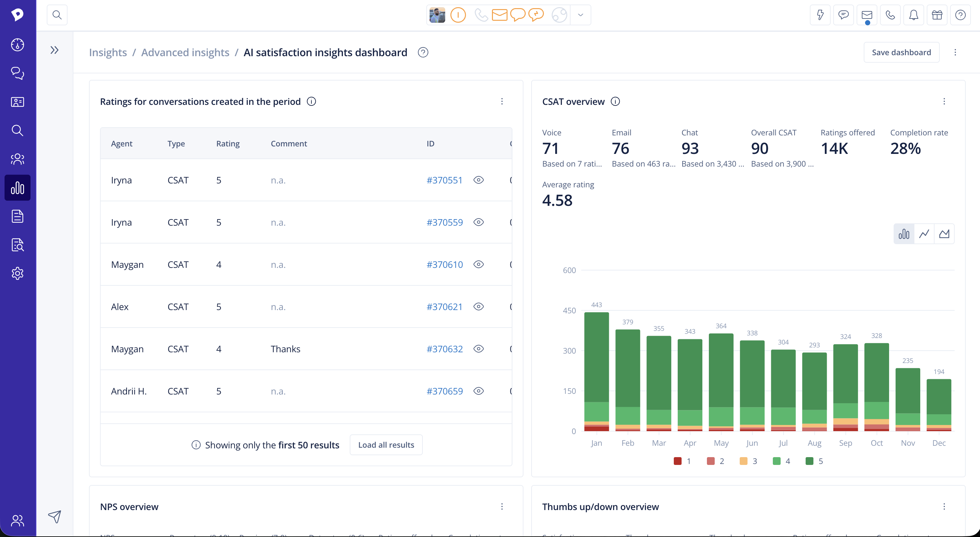Go to Advanced insights breadcrumb

click(185, 53)
